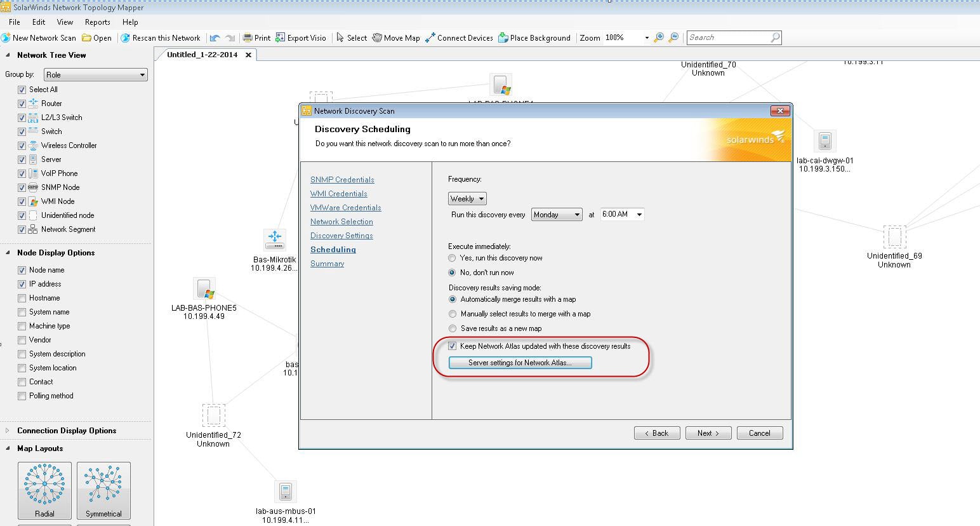Click the zoom in magnifier icon
The height and width of the screenshot is (526, 980).
pos(659,37)
